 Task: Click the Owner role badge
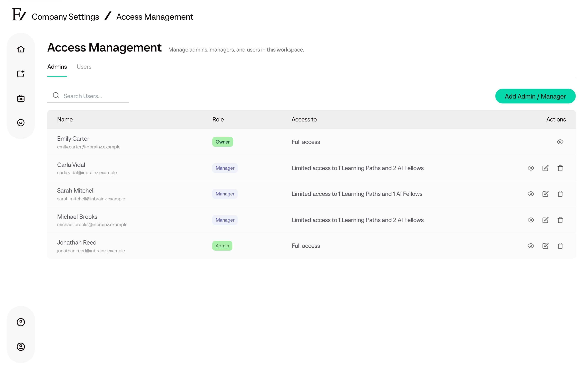[x=223, y=142]
